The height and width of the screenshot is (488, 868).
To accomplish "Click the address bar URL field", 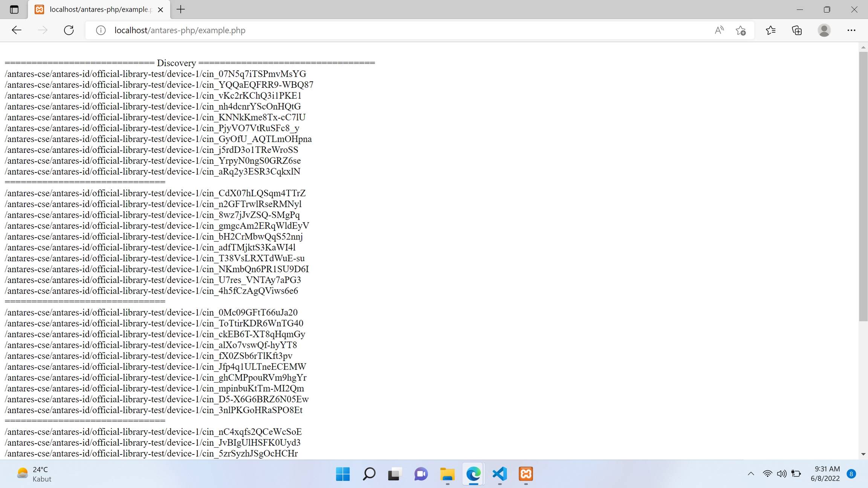I will click(339, 30).
